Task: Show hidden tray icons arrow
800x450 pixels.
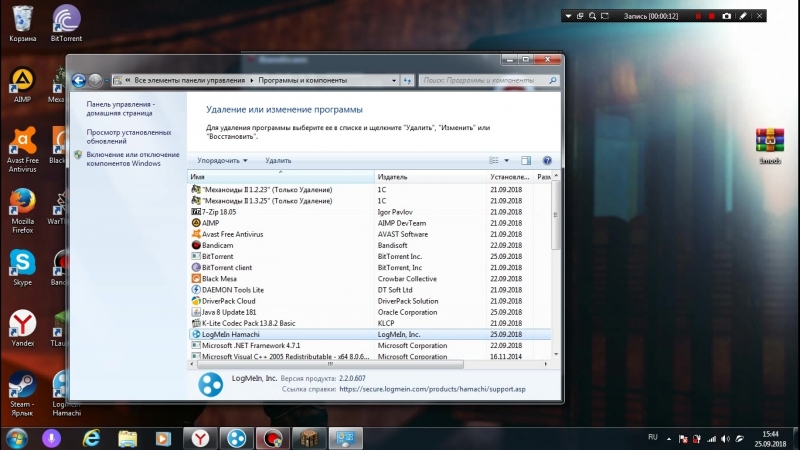Action: (669, 439)
